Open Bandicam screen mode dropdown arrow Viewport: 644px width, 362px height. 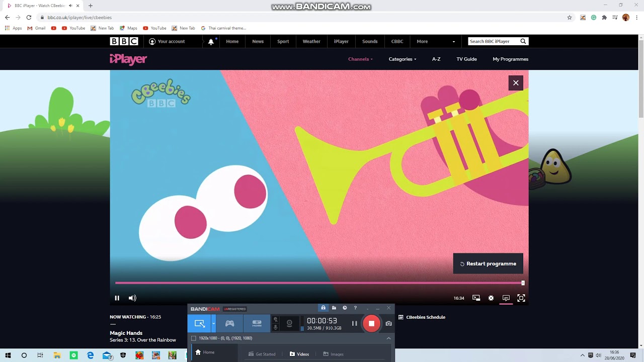213,323
